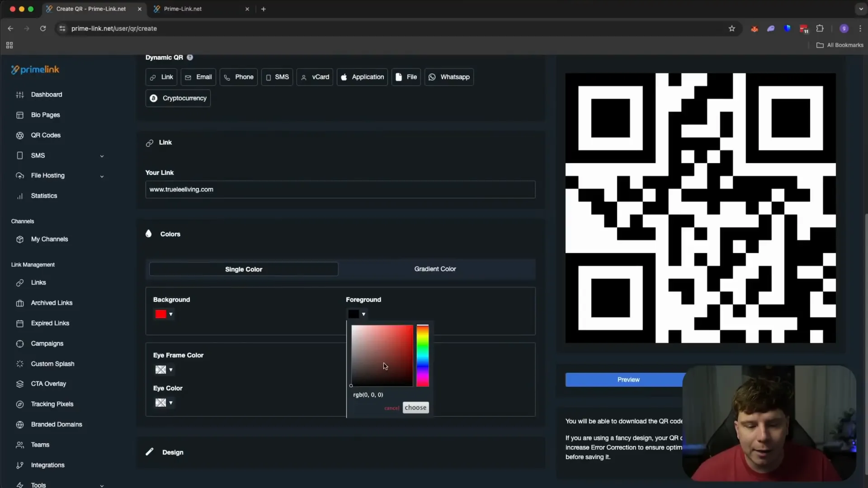Select the Email QR type
868x488 pixels.
pos(198,77)
